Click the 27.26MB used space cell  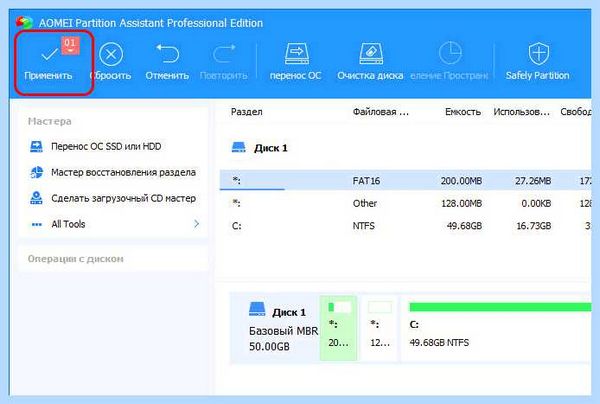tap(533, 181)
